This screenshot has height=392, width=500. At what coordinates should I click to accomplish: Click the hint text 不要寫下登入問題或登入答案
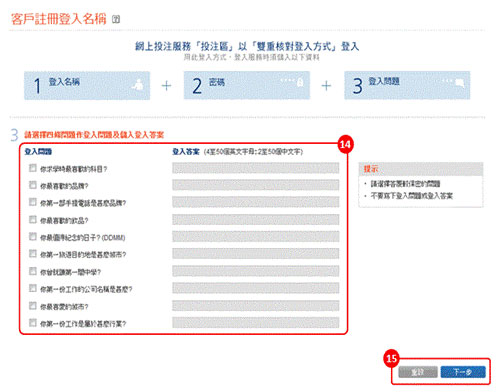click(412, 196)
